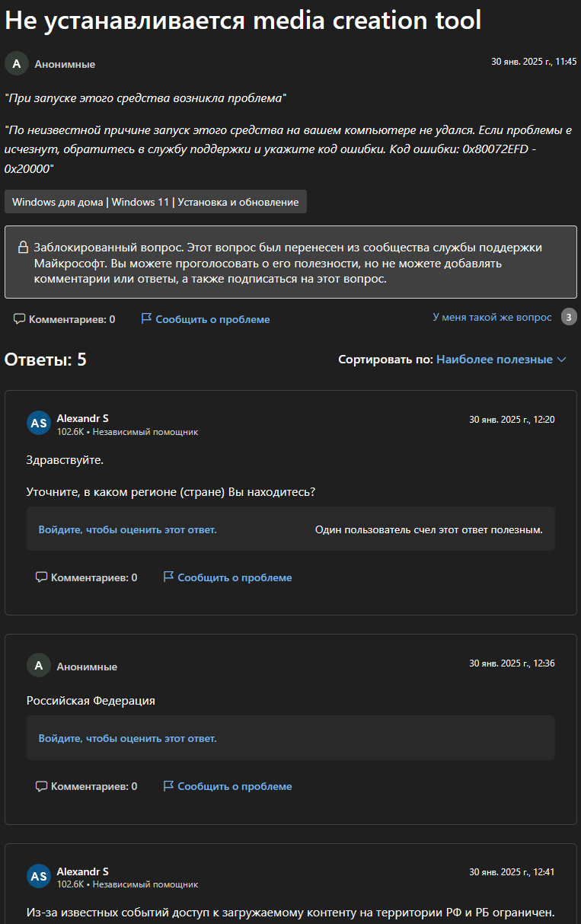
Task: Click report flag icon under second answer
Action: pos(168,786)
